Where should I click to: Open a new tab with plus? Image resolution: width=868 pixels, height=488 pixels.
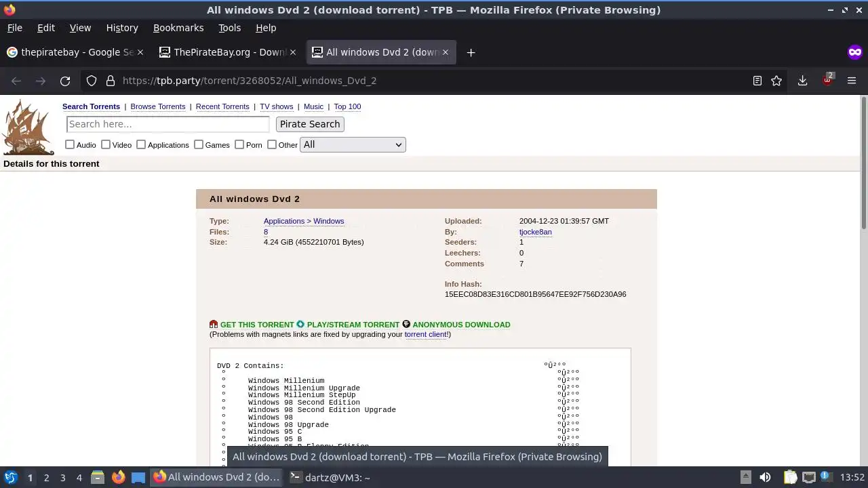471,52
